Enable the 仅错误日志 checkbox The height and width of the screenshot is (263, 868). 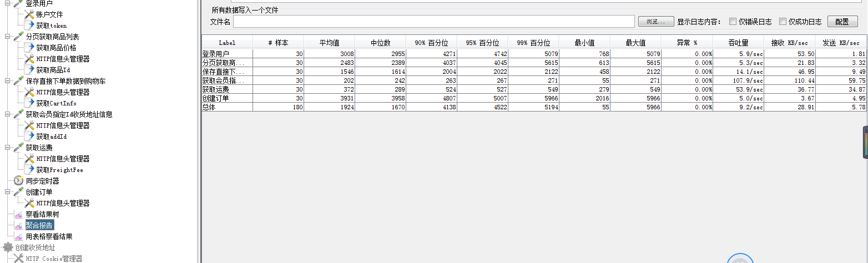pyautogui.click(x=733, y=22)
